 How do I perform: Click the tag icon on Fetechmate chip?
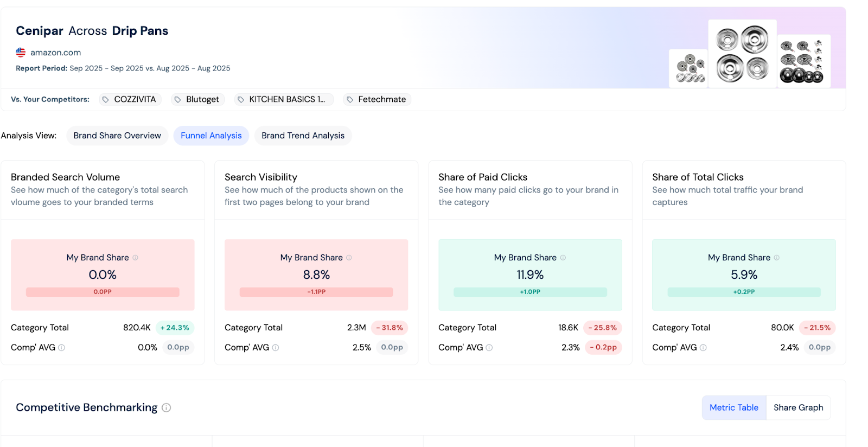(350, 100)
